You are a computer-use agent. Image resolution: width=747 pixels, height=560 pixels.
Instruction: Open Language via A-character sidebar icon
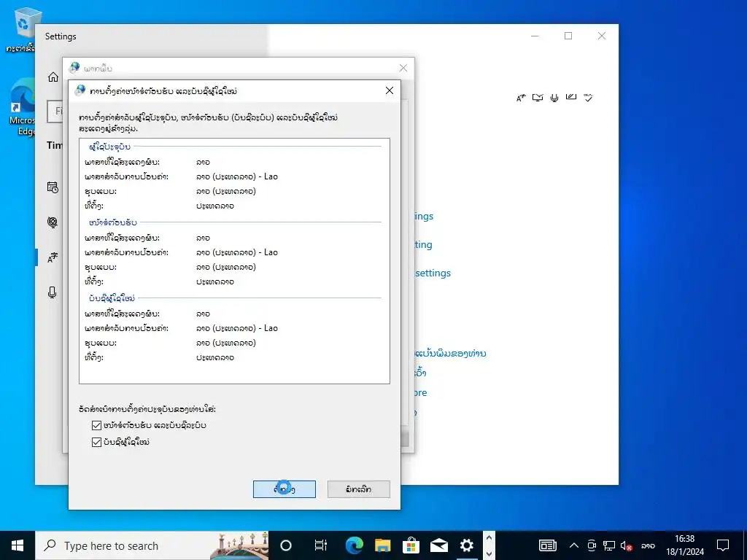pos(53,257)
